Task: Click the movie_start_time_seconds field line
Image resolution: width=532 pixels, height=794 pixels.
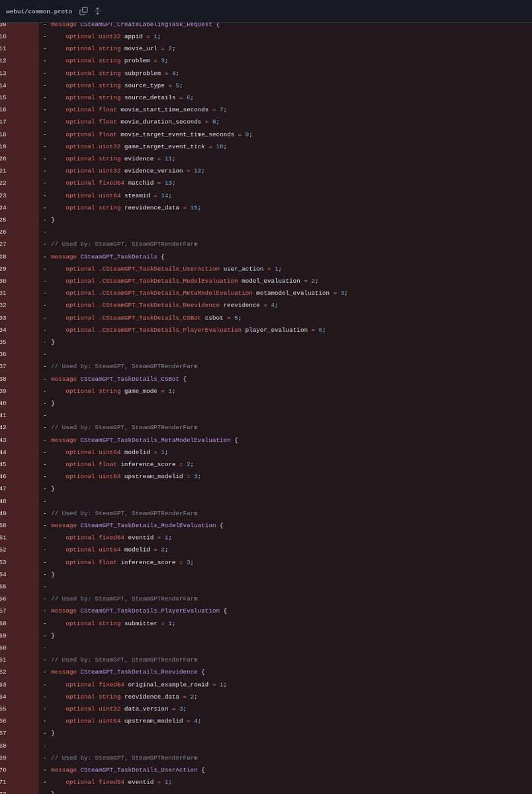Action: tap(146, 110)
